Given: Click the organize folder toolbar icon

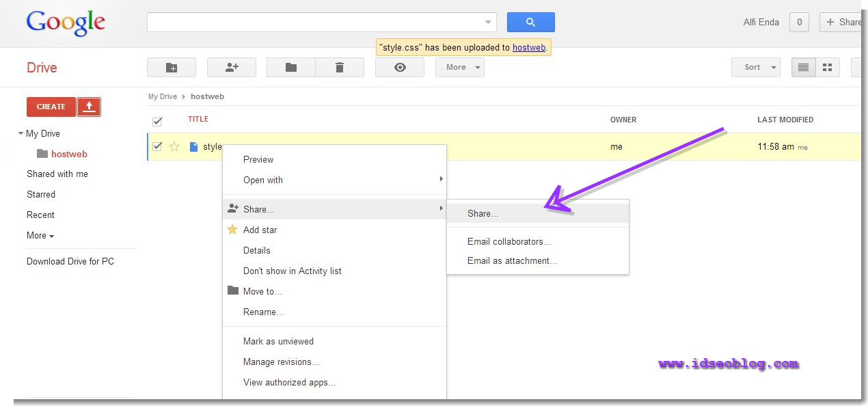Looking at the screenshot, I should (291, 67).
